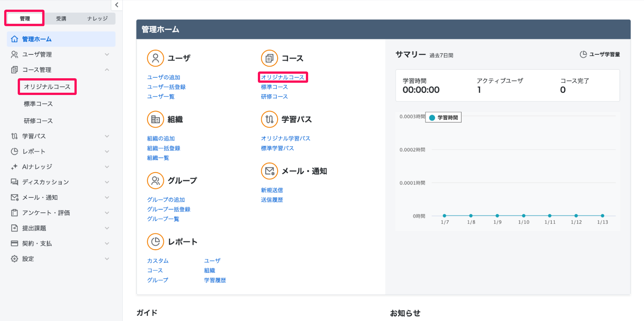
Task: Switch to the 管理 tab
Action: 25,18
